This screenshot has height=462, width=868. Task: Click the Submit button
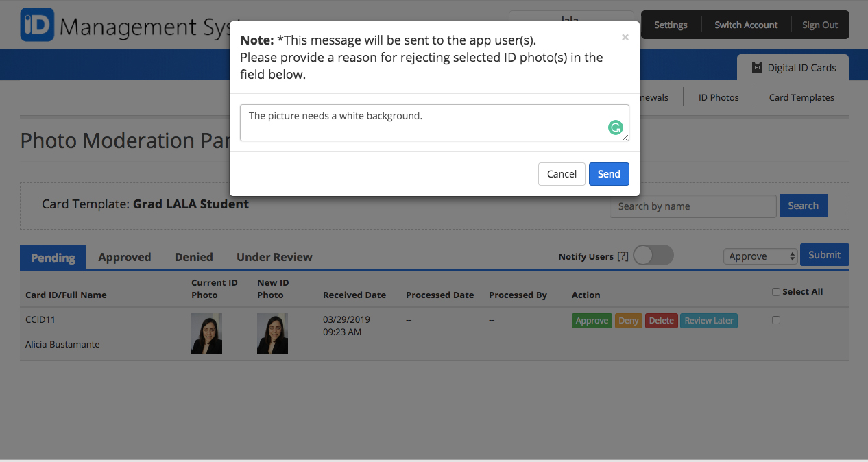[x=825, y=255]
